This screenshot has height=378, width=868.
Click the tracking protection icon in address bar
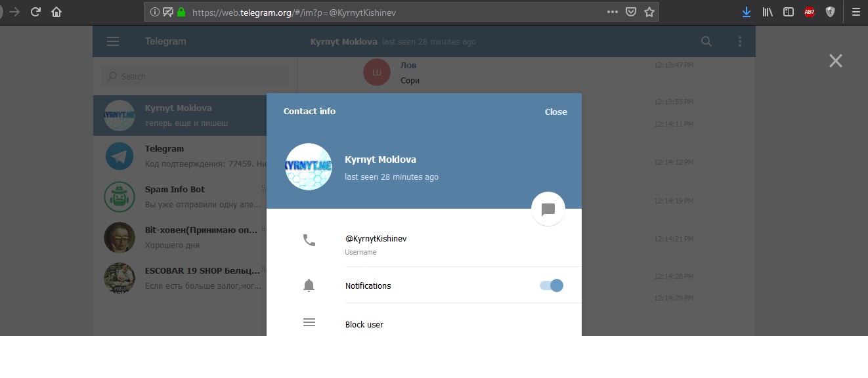click(167, 12)
